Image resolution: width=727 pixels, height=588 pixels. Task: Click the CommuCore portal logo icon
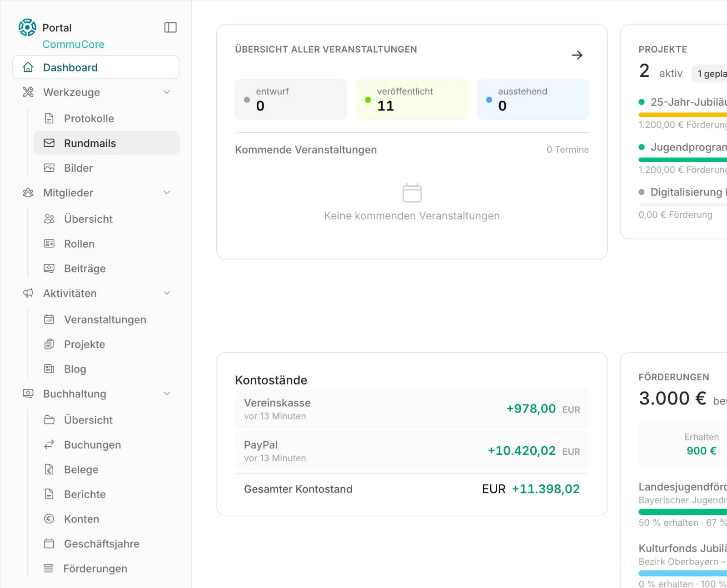click(x=27, y=28)
